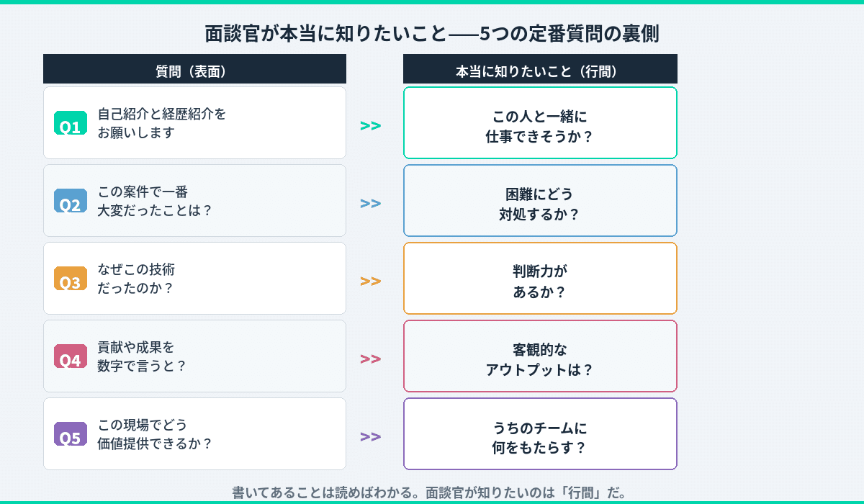Select the 質問（表面） column header

tap(194, 70)
